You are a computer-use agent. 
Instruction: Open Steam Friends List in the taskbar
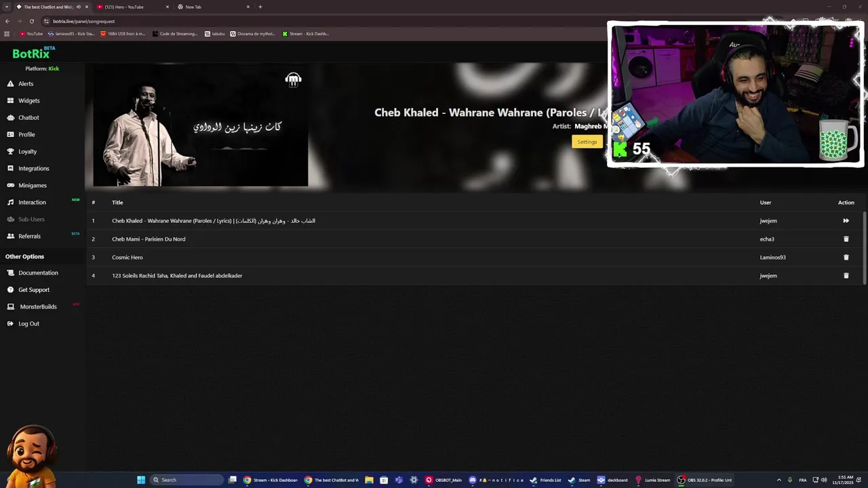click(x=545, y=480)
